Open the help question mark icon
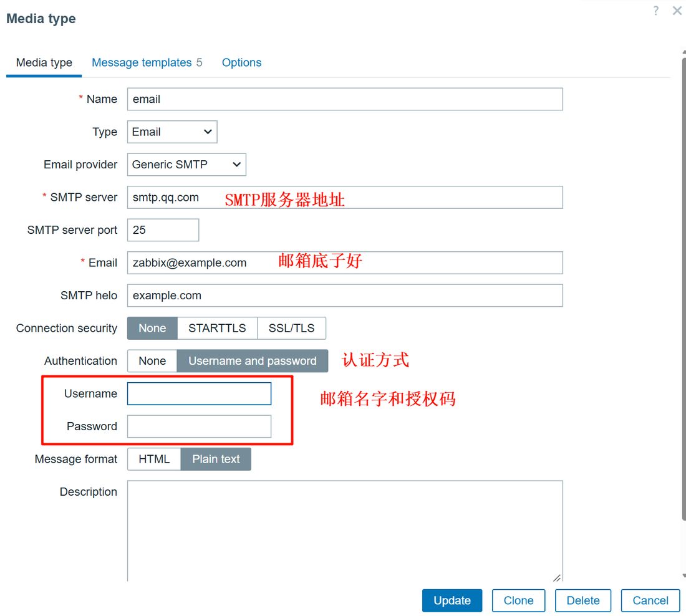 (655, 11)
